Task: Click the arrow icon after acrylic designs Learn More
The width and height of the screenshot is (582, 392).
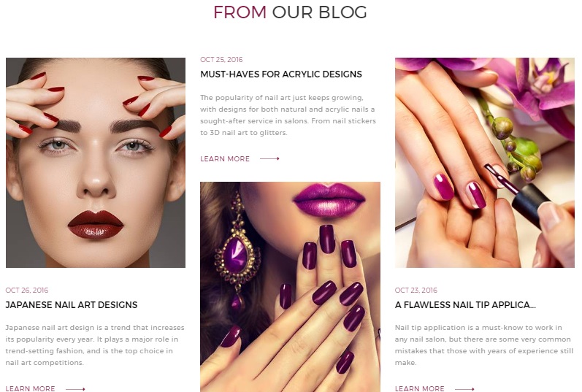Action: (x=269, y=158)
